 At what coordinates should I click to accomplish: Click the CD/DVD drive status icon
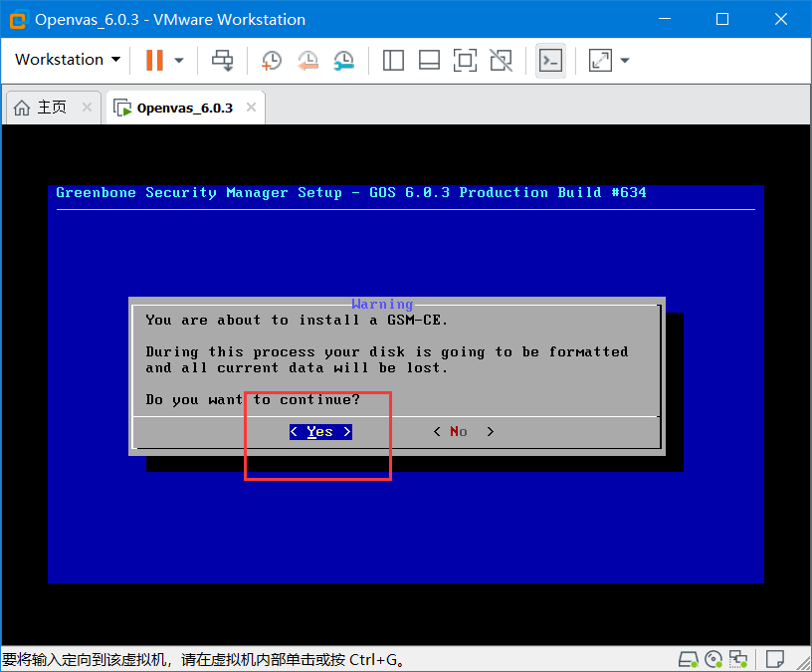(713, 660)
